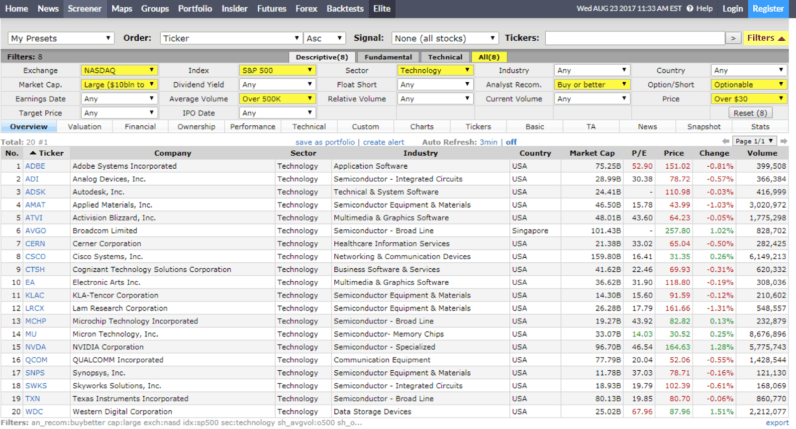This screenshot has height=429, width=796.
Task: Click the Help question mark icon
Action: click(689, 9)
